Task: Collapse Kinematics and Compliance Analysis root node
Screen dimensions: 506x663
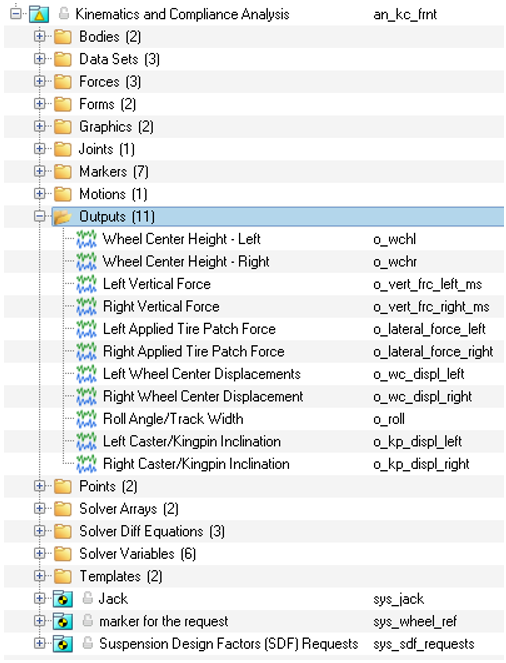Action: tap(16, 14)
